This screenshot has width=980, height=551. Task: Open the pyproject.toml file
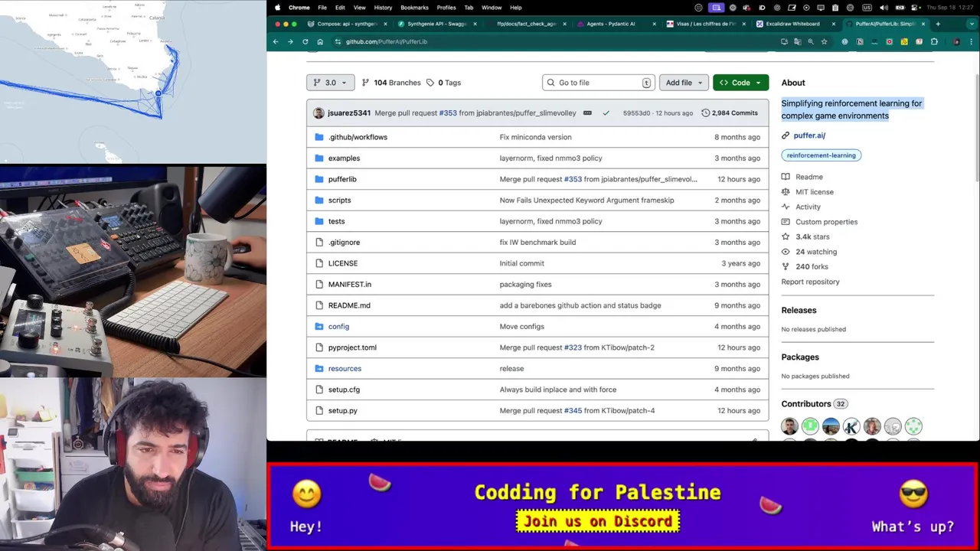coord(352,347)
